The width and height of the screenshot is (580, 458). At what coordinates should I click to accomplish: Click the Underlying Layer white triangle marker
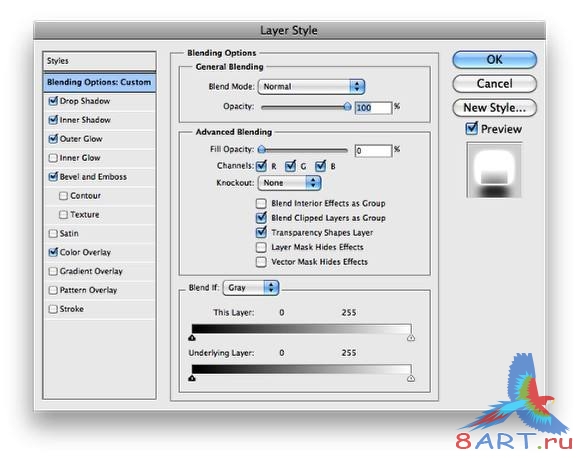411,378
